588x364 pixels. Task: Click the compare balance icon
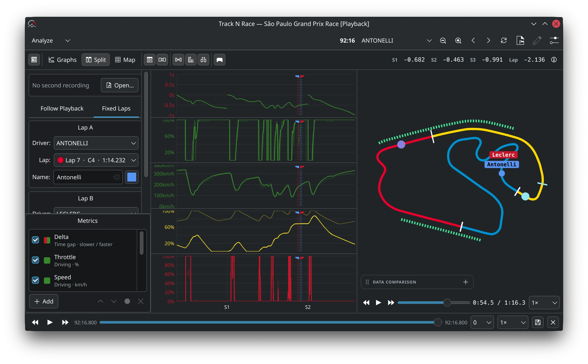(x=203, y=60)
